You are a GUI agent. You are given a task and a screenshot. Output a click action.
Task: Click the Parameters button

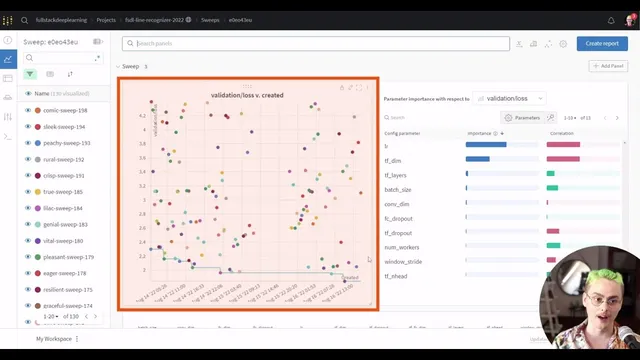click(523, 118)
